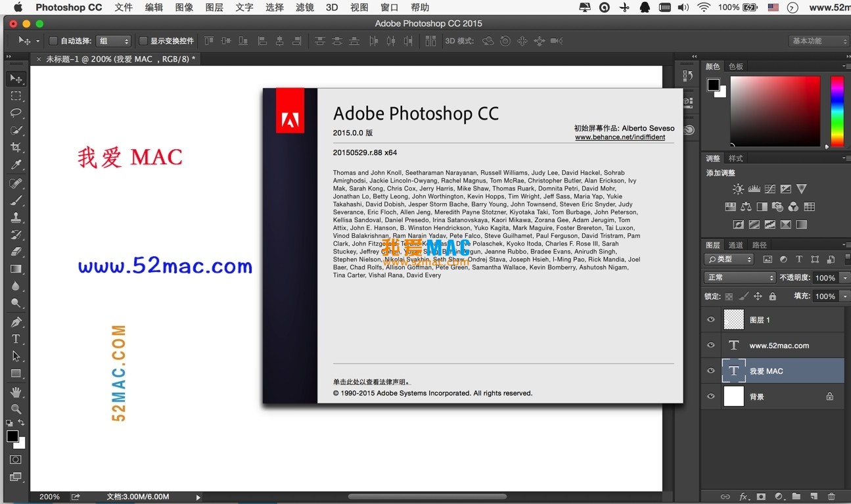Select the Brush tool
This screenshot has width=851, height=504.
point(16,200)
